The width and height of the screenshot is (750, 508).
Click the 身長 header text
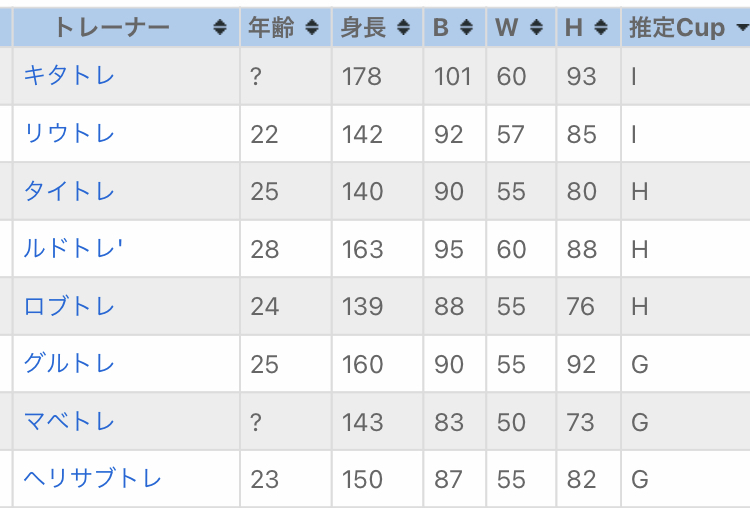click(x=363, y=28)
